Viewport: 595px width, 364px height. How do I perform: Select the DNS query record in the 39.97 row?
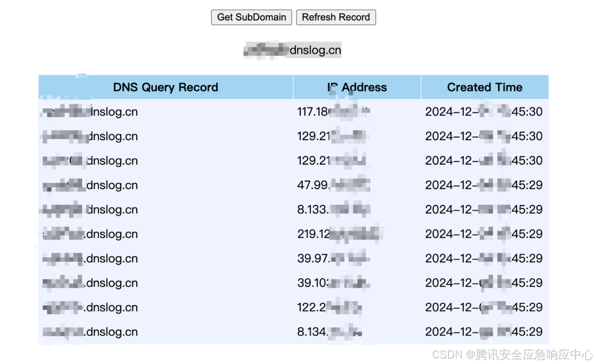pos(90,259)
